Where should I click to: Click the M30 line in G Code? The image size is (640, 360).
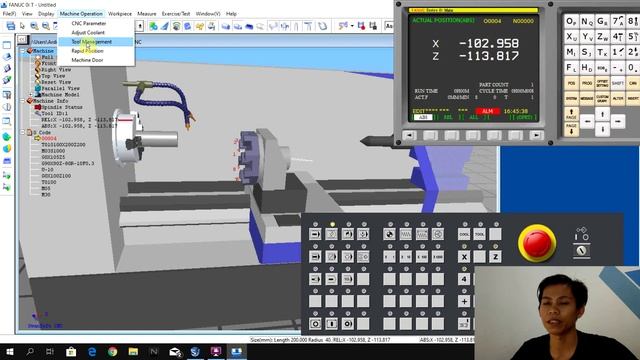[x=46, y=195]
